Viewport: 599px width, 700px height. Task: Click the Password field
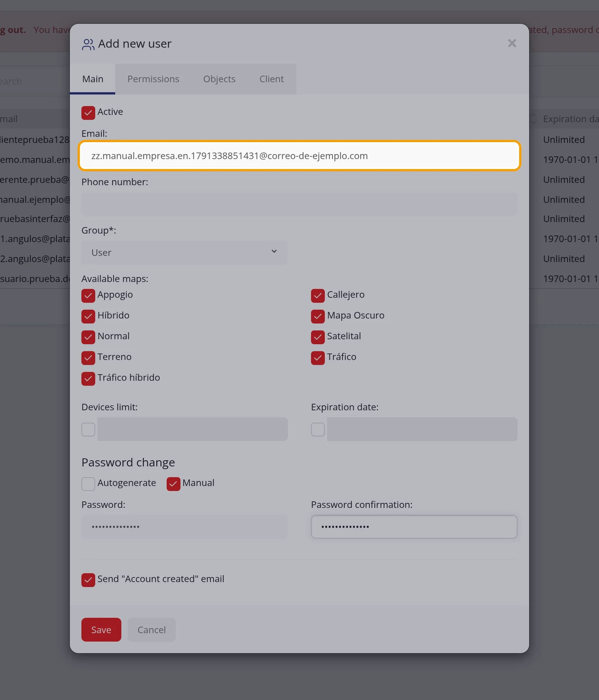pyautogui.click(x=184, y=527)
